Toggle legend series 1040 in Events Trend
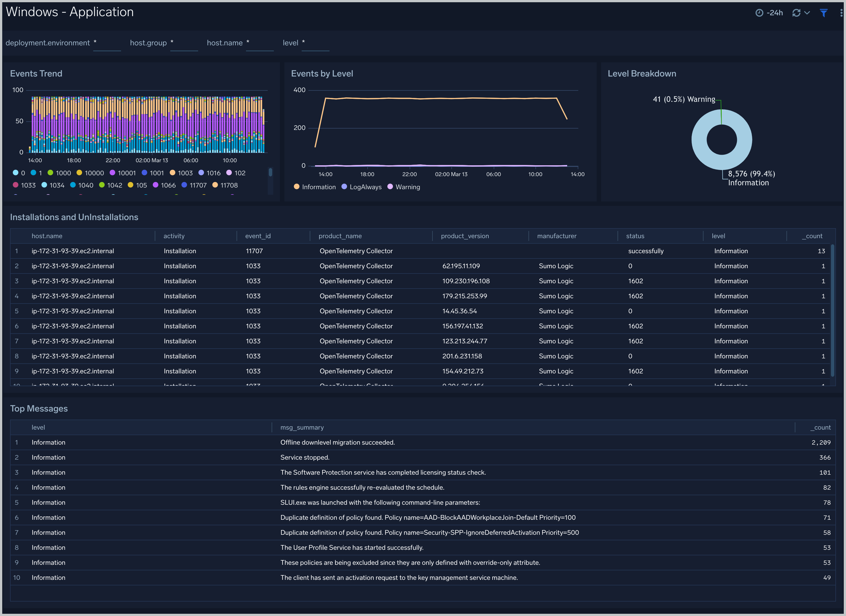846x616 pixels. click(x=82, y=185)
